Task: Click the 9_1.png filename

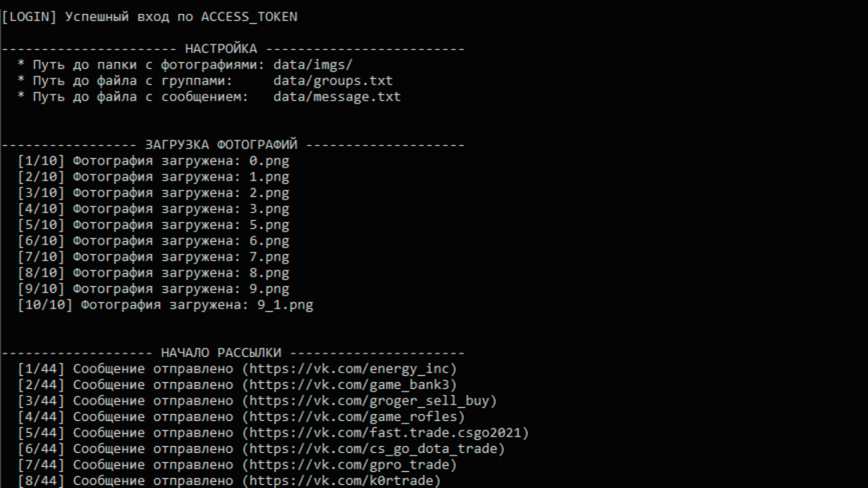Action: coord(285,305)
